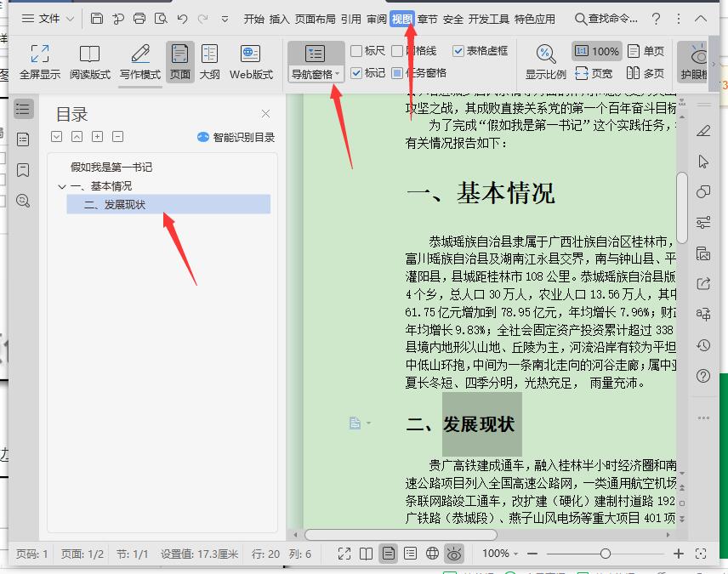The image size is (728, 574).
Task: Switch to the 插入 tab
Action: click(279, 19)
